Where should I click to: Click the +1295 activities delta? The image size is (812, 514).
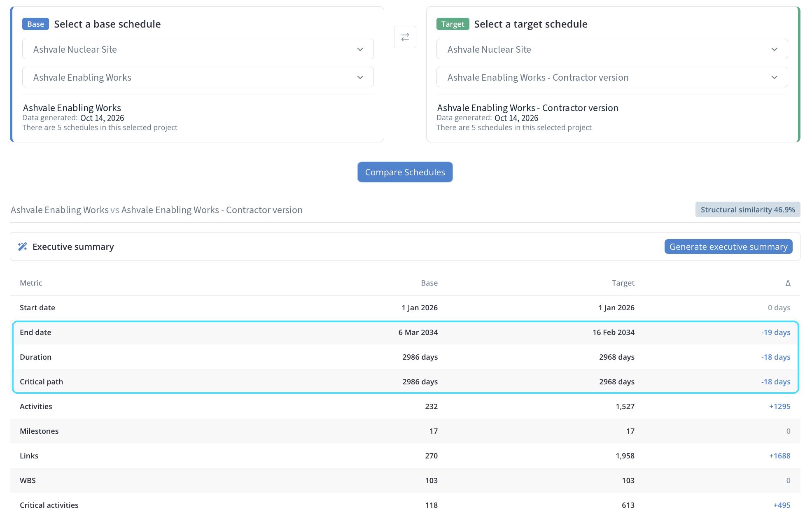pos(780,406)
